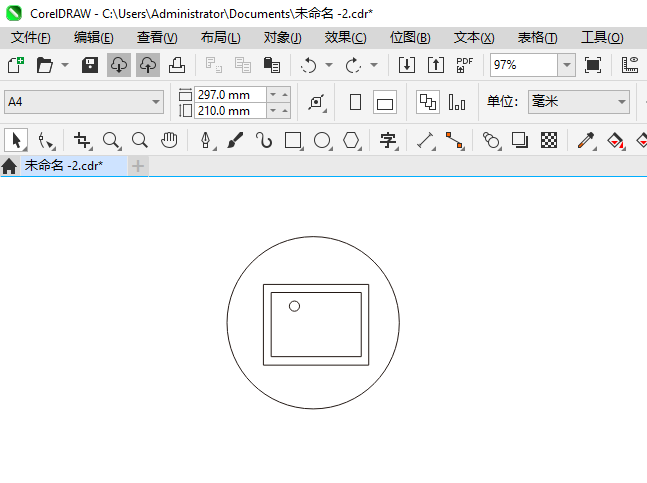Set portrait page orientation

coord(355,102)
